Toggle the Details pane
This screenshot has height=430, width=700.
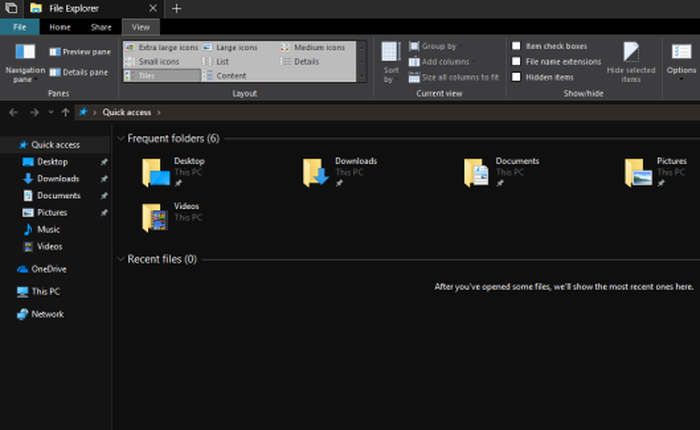79,72
